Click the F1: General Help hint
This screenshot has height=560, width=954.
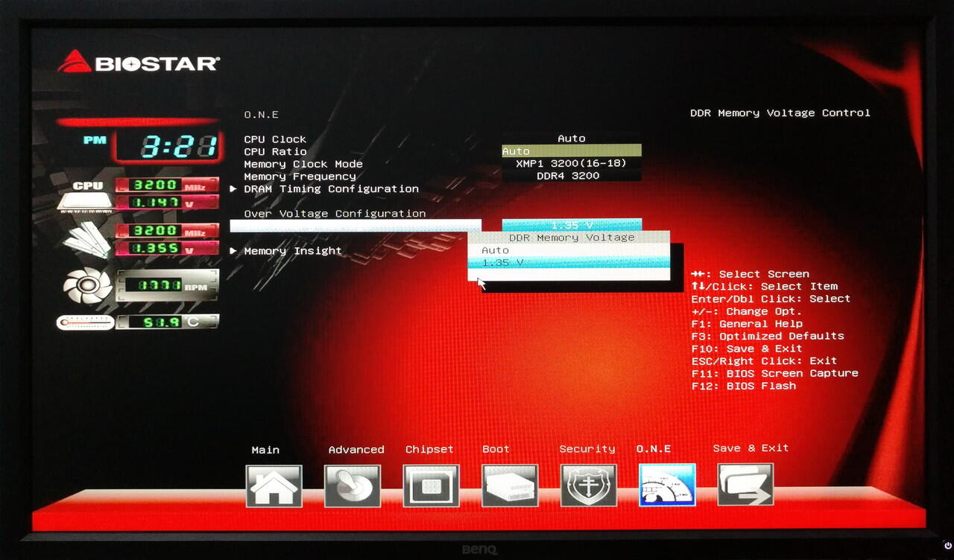click(x=747, y=324)
